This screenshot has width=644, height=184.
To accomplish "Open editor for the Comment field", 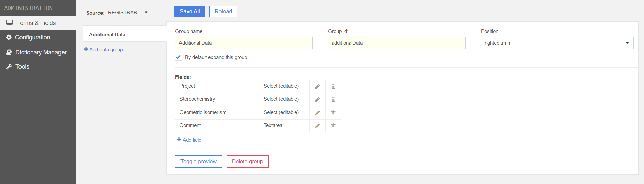I will [317, 126].
